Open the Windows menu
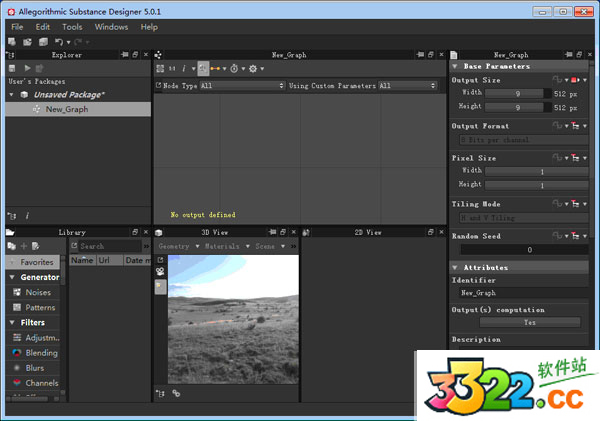Screen dimensions: 600x421 click(111, 27)
